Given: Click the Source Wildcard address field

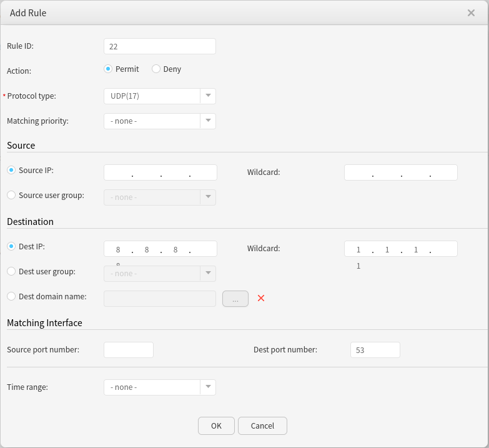Looking at the screenshot, I should [400, 172].
